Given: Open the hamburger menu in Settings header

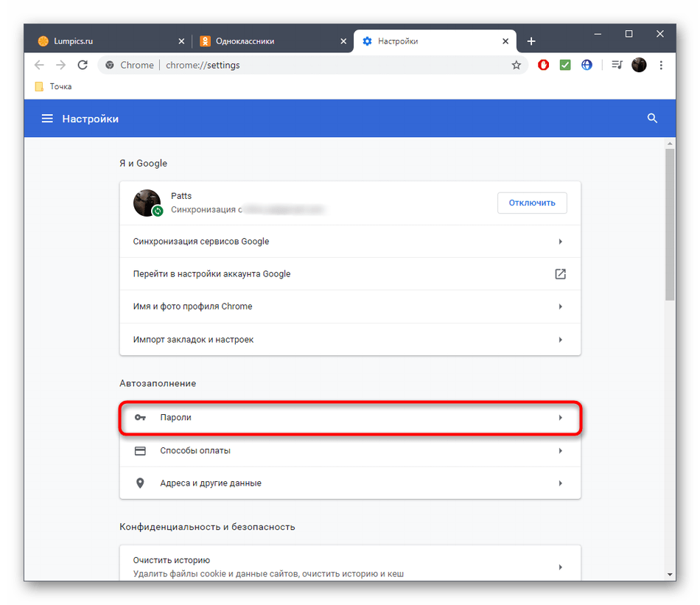Looking at the screenshot, I should pos(47,119).
